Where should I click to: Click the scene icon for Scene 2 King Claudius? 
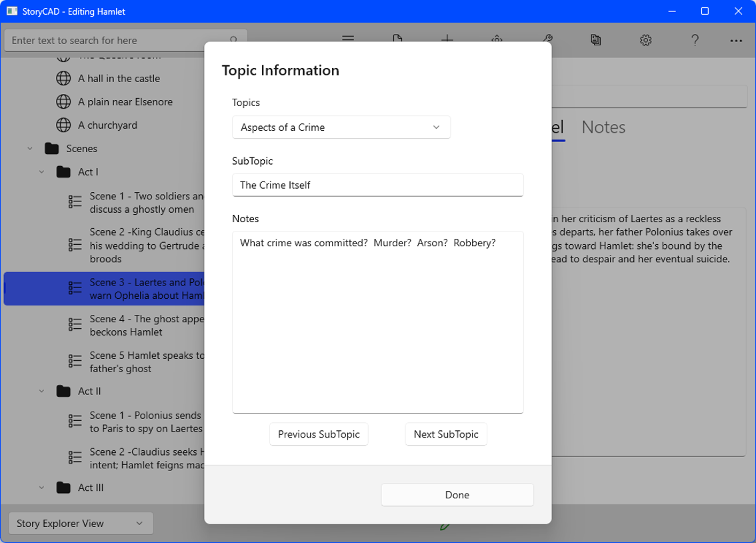[75, 245]
